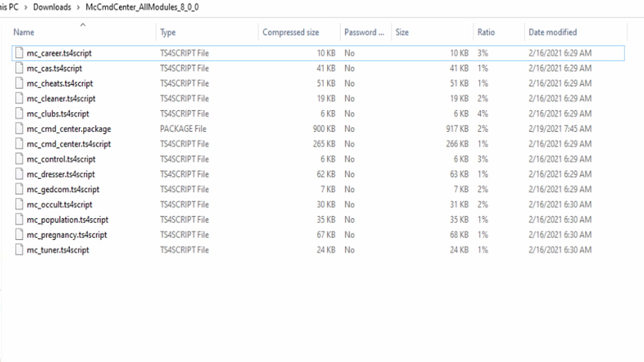The image size is (644, 362).
Task: Click the mc_cheats.ts4script file icon
Action: 19,83
